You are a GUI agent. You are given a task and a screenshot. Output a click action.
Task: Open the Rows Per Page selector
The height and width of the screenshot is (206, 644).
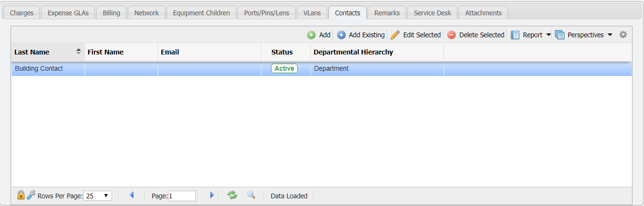tap(98, 196)
